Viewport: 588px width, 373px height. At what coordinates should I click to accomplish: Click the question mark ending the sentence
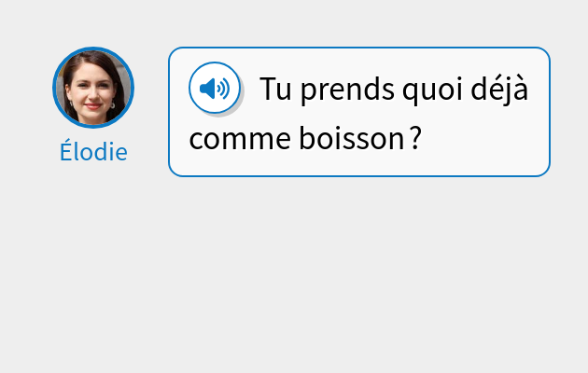[416, 140]
